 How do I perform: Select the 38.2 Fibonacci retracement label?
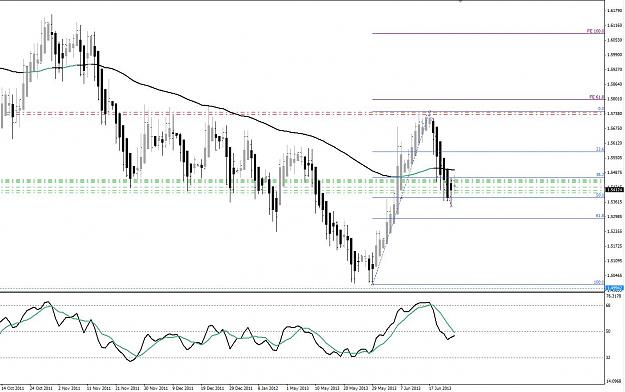(x=600, y=175)
